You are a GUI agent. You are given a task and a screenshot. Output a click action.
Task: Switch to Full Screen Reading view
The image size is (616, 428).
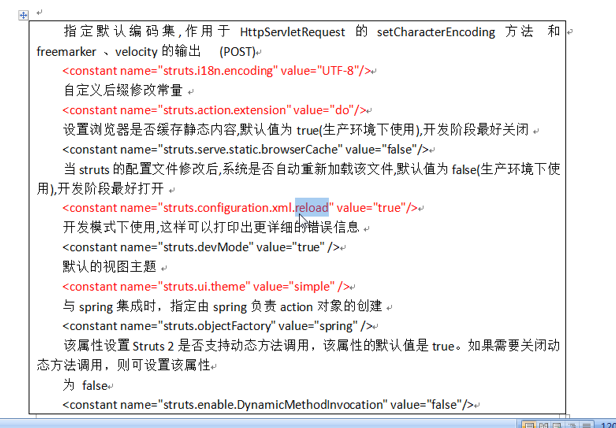point(543,425)
